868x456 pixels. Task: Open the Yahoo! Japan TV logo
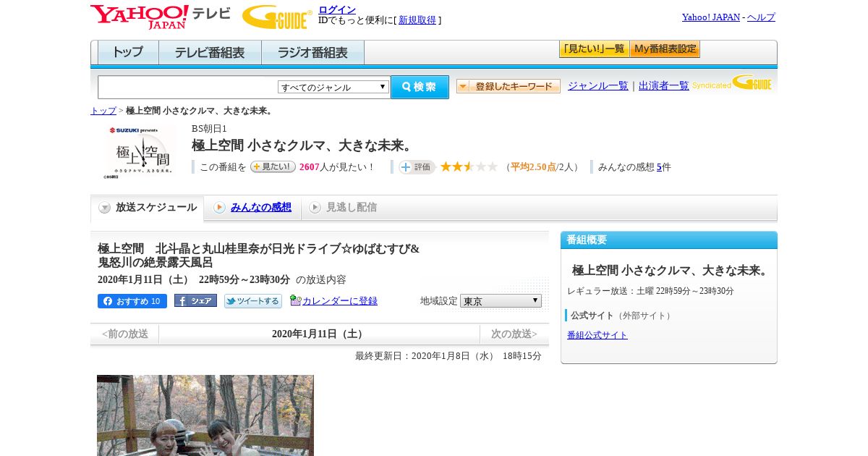161,17
